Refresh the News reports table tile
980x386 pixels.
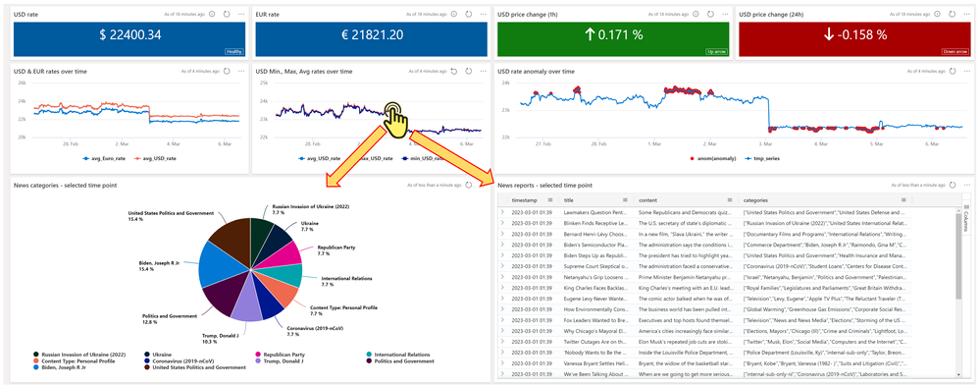(x=953, y=186)
